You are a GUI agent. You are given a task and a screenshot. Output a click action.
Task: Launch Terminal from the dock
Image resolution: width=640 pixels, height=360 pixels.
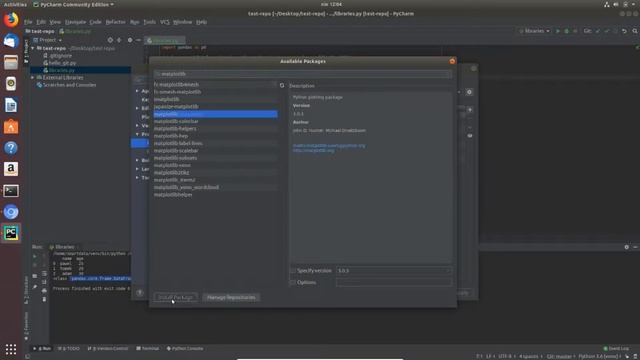[11, 191]
